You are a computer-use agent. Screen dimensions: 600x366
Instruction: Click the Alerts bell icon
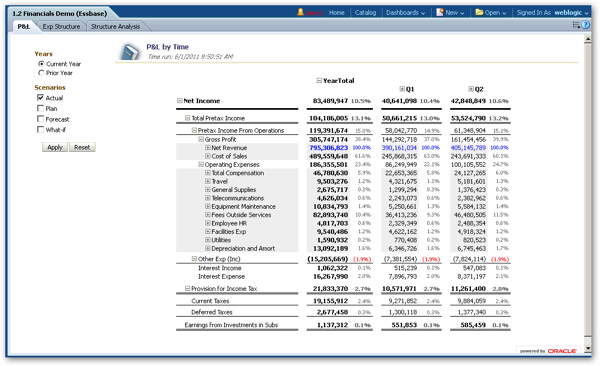(x=300, y=12)
